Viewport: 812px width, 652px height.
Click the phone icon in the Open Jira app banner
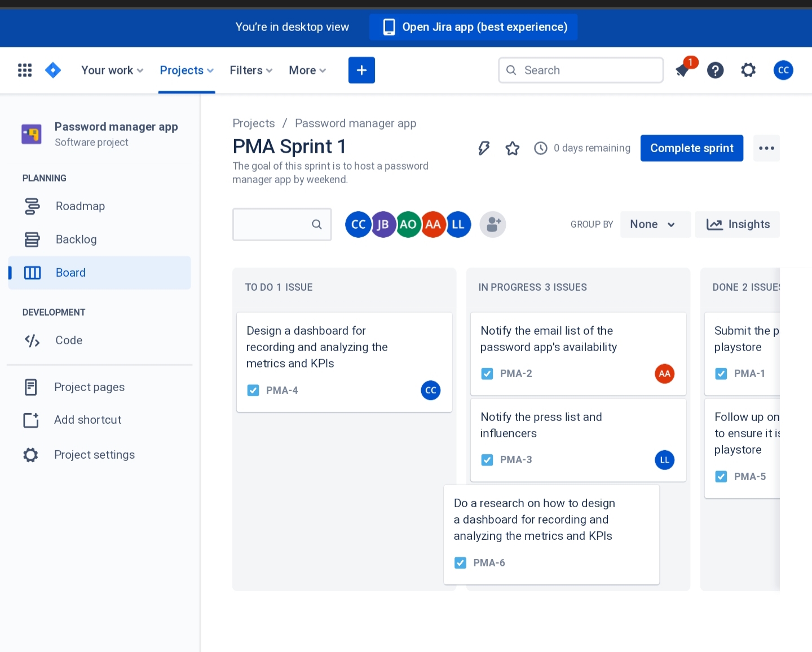click(x=389, y=27)
